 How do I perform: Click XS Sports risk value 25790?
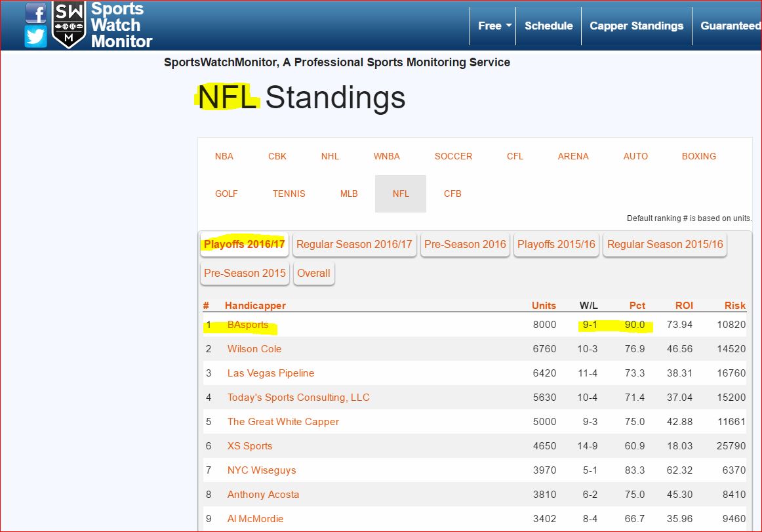(x=731, y=446)
